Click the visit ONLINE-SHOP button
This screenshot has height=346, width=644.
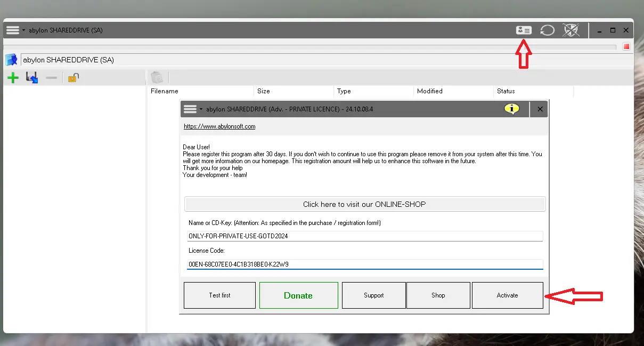click(364, 204)
